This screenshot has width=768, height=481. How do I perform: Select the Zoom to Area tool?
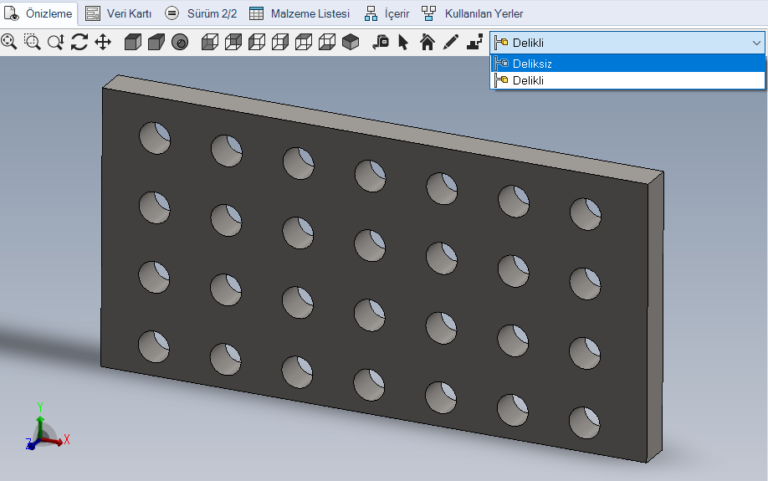click(32, 42)
